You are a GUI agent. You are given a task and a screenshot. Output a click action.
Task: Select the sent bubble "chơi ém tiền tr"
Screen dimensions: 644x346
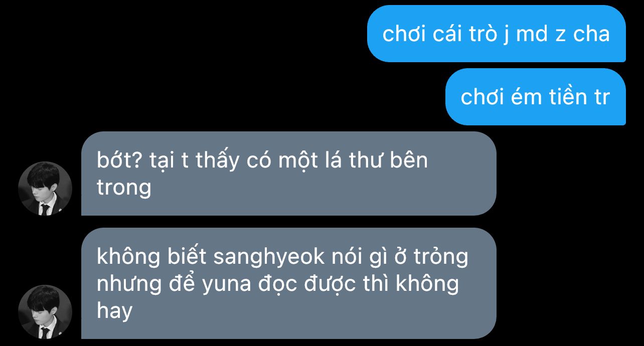[x=536, y=97]
